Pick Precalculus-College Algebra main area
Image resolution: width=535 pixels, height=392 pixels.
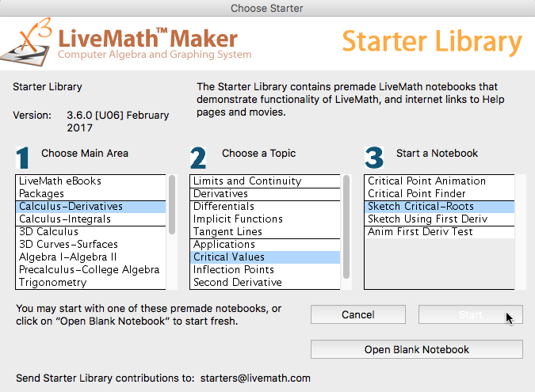91,269
